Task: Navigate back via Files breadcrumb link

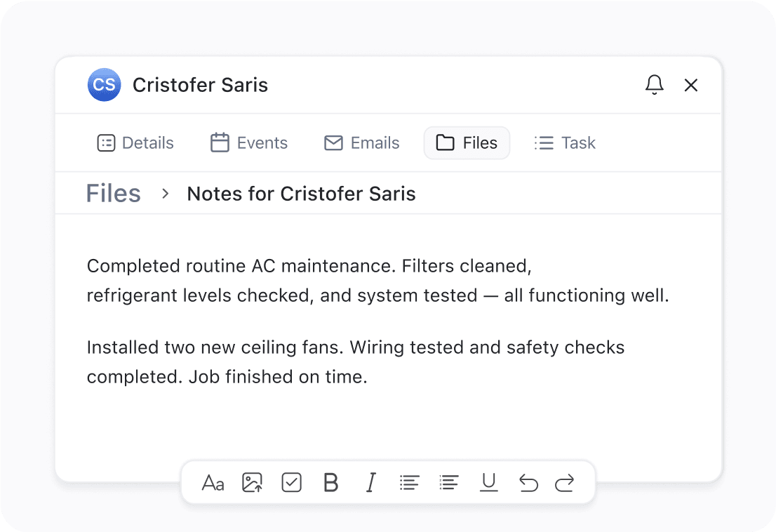Action: [113, 194]
